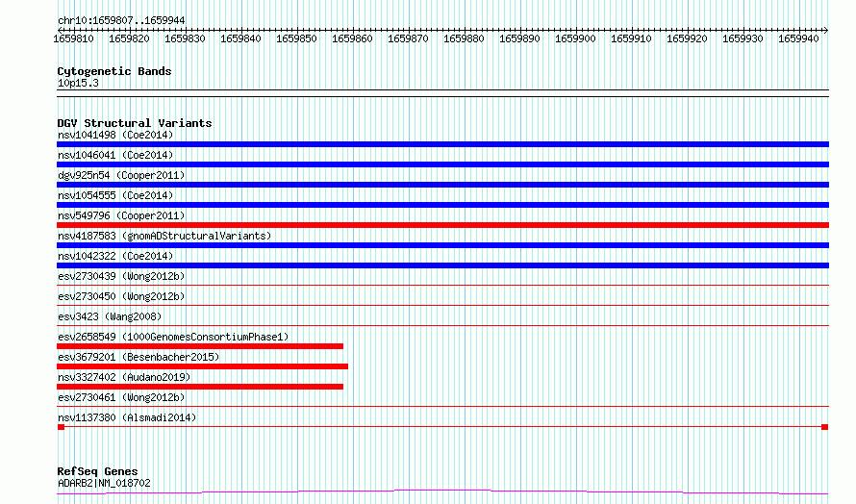Click ruler position label 1659920
The height and width of the screenshot is (504, 856).
pyautogui.click(x=687, y=38)
